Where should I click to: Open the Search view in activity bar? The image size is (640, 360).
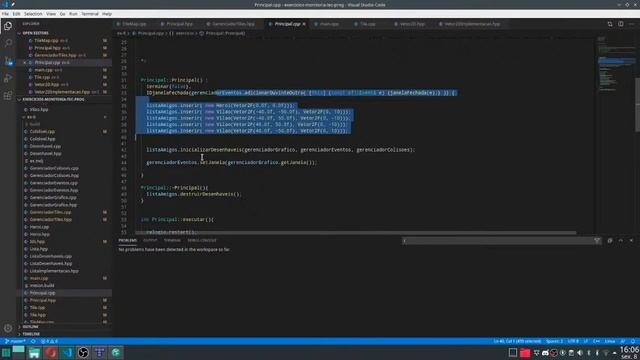click(8, 43)
